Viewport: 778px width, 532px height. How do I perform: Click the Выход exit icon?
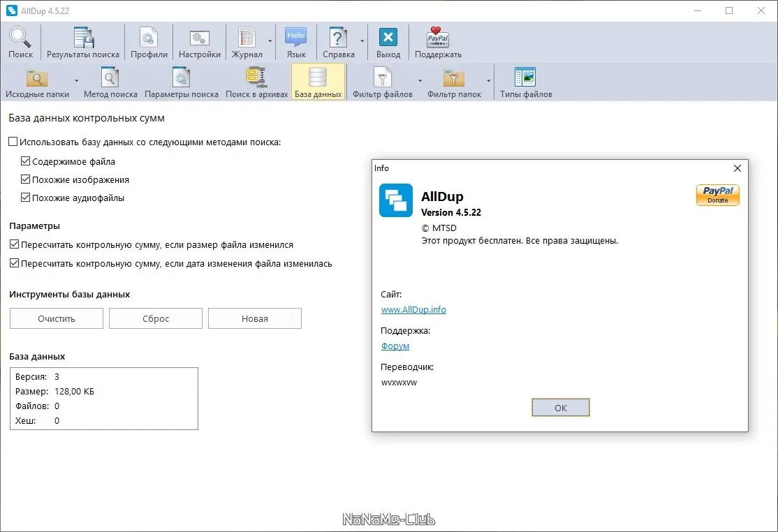click(x=388, y=42)
